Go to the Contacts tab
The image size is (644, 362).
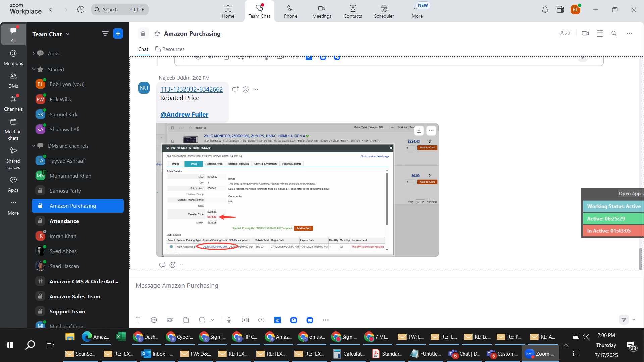(x=353, y=11)
